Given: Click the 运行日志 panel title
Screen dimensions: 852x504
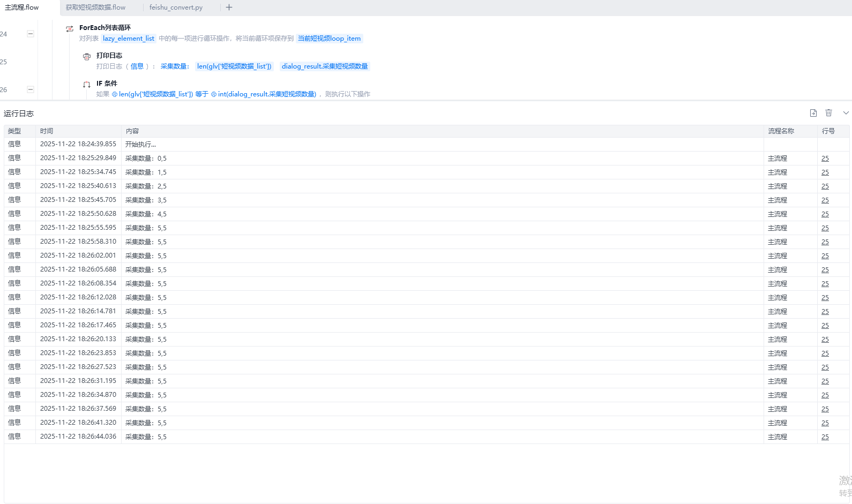Looking at the screenshot, I should pos(19,114).
